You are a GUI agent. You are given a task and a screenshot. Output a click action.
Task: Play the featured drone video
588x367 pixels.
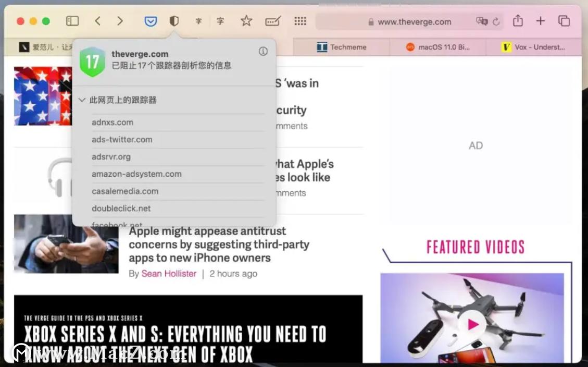473,324
